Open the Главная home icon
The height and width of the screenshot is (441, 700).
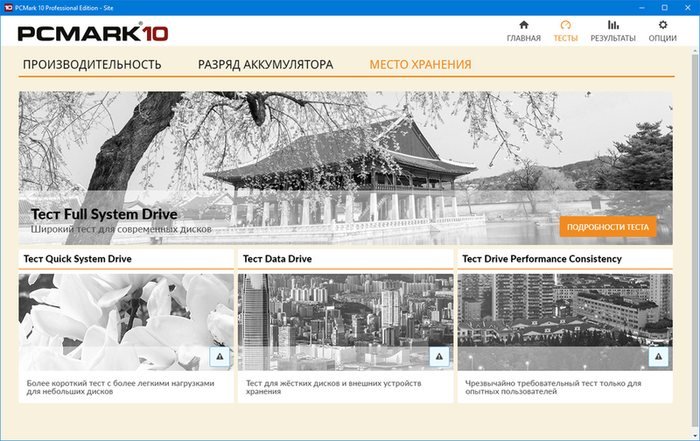524,25
